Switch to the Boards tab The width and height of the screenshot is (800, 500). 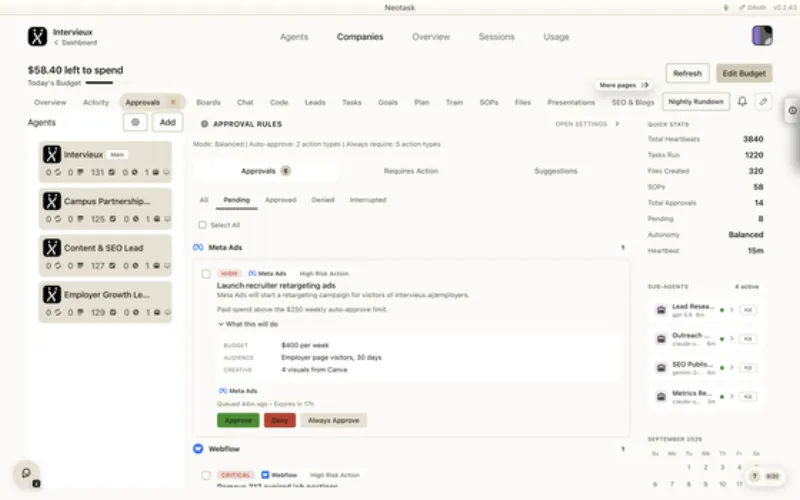click(209, 103)
